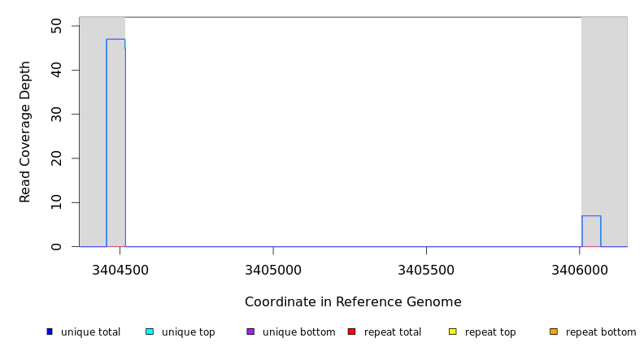Viewport: 644px width, 351px height.
Task: Click the 3406000 x-axis tick label
Action: (x=579, y=270)
